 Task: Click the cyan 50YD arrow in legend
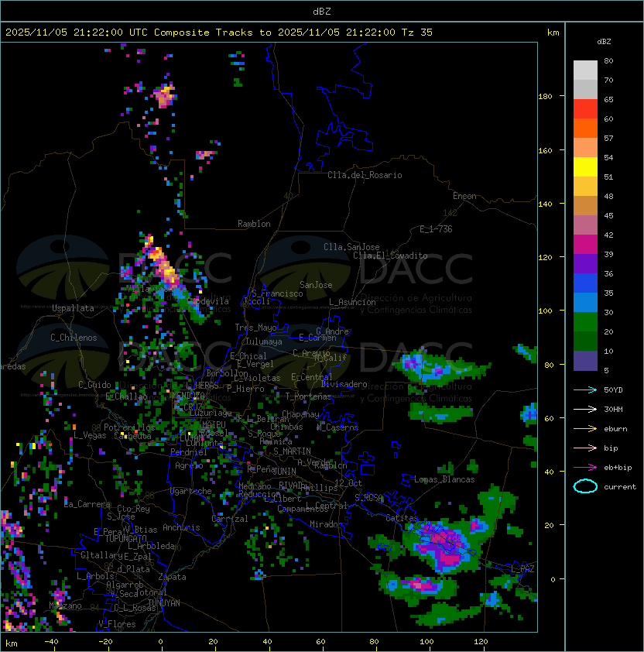(x=585, y=390)
